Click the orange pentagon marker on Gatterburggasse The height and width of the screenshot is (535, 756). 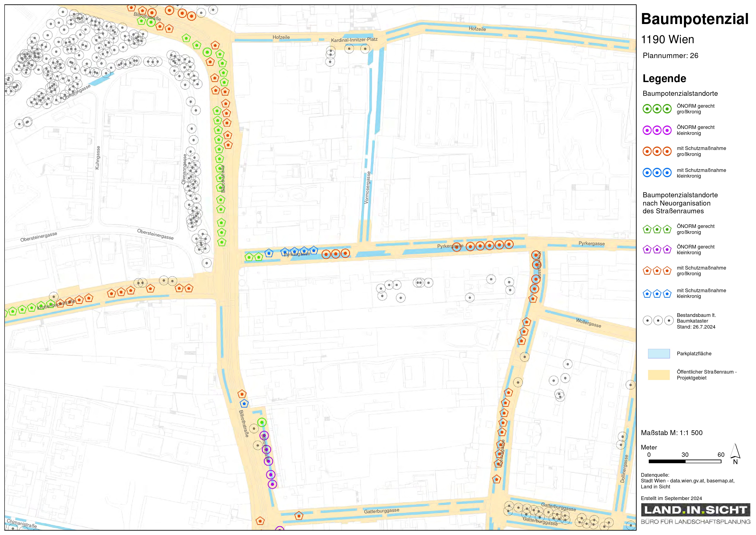[298, 516]
